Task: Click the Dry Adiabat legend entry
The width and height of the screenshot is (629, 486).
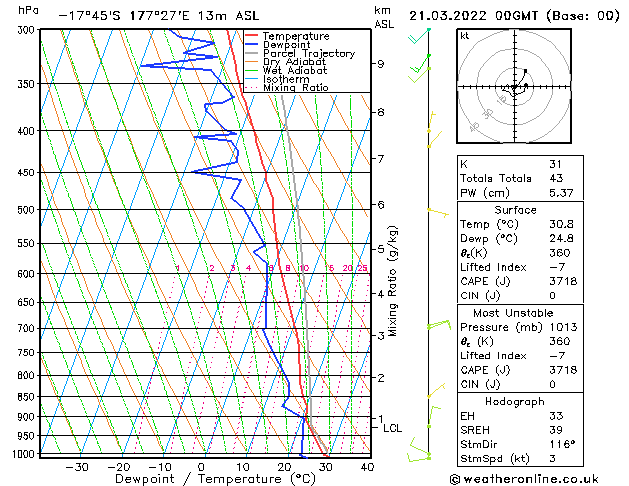Action: click(x=293, y=62)
